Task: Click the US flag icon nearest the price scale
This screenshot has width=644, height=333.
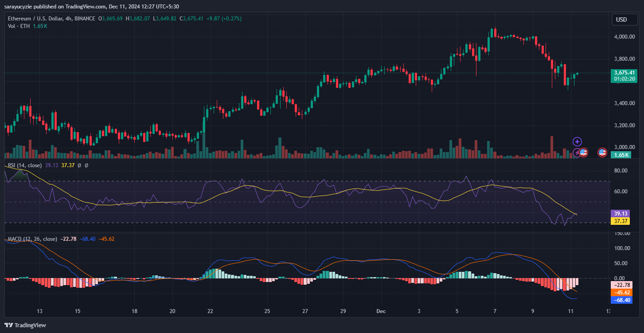Action: point(602,153)
